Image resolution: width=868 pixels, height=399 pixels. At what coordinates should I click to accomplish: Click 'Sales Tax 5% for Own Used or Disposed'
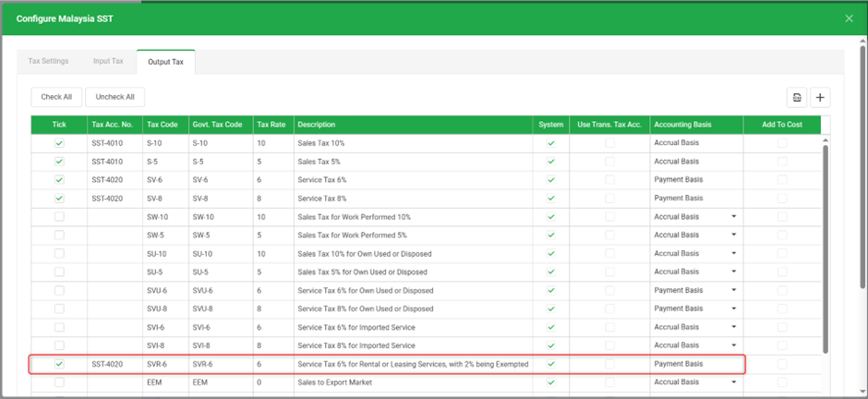tap(363, 272)
